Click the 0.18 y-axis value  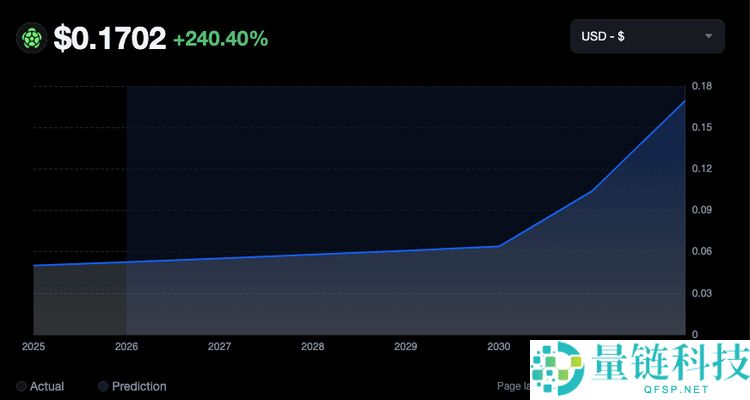(700, 86)
